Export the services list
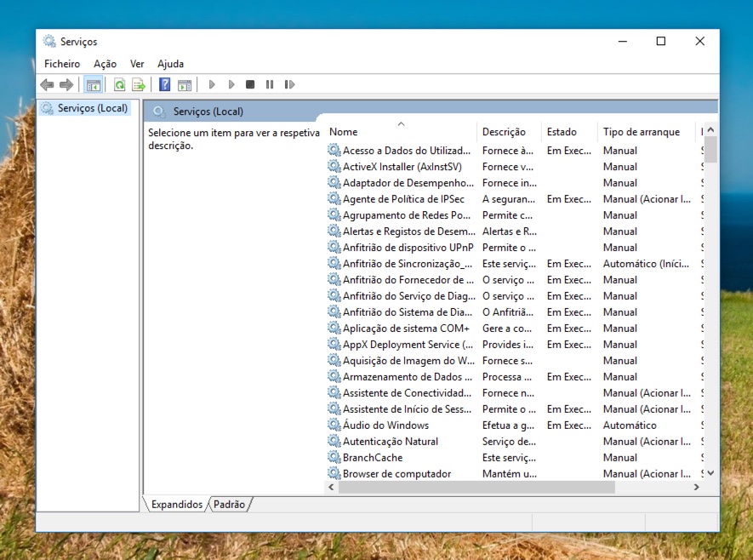Screen dimensions: 753x560 click(x=138, y=84)
